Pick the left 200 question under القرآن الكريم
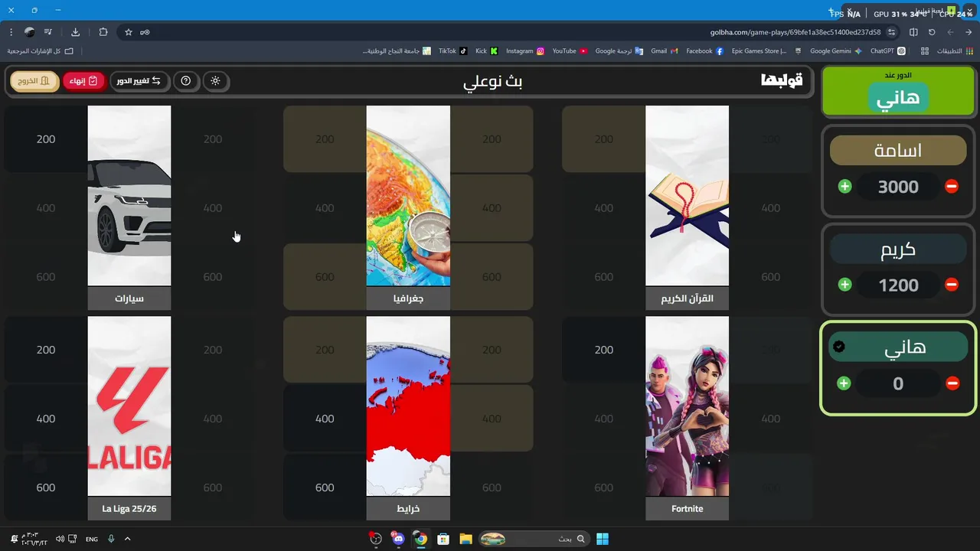Screen dimensions: 980x551 coord(603,139)
